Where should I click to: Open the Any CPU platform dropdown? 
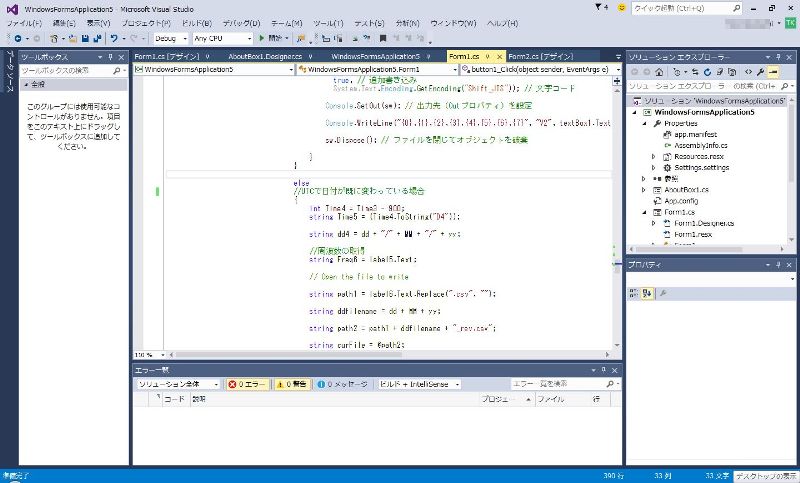pyautogui.click(x=223, y=39)
